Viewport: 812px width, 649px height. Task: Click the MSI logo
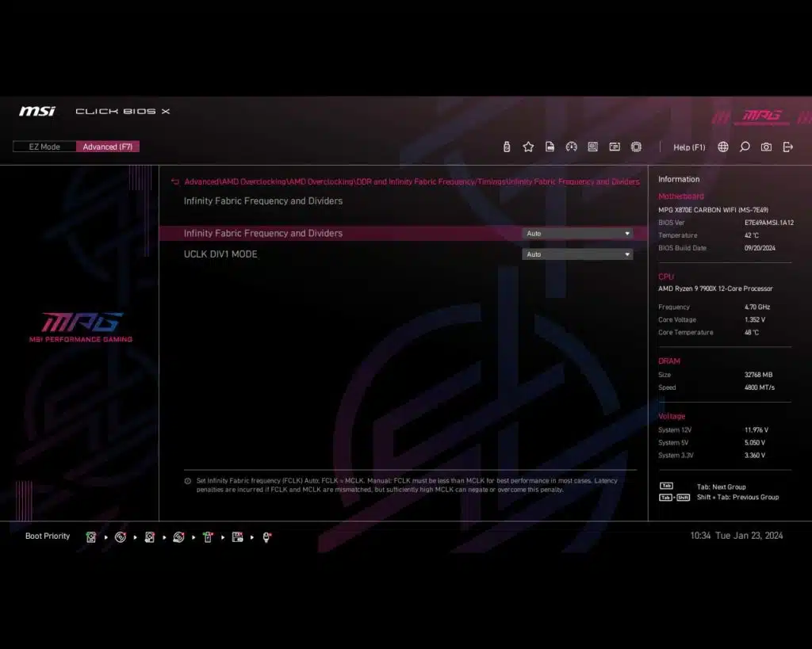(37, 111)
